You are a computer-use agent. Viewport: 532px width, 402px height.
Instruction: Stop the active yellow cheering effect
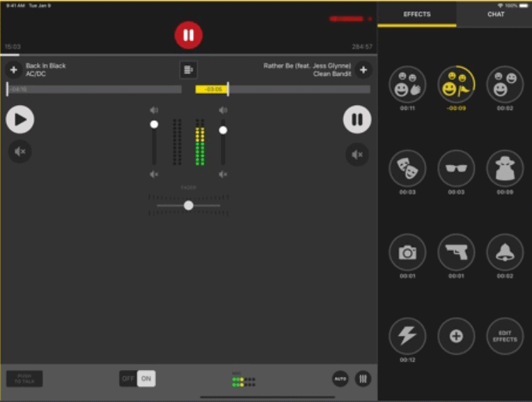(x=456, y=84)
